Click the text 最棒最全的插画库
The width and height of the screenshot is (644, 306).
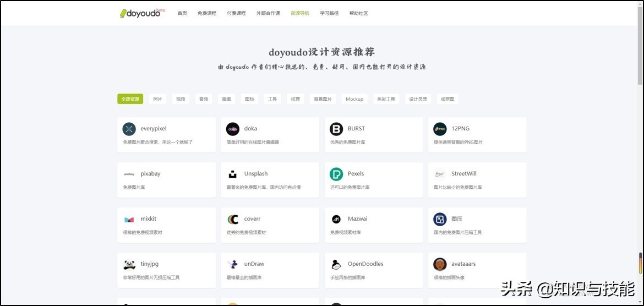pyautogui.click(x=244, y=278)
